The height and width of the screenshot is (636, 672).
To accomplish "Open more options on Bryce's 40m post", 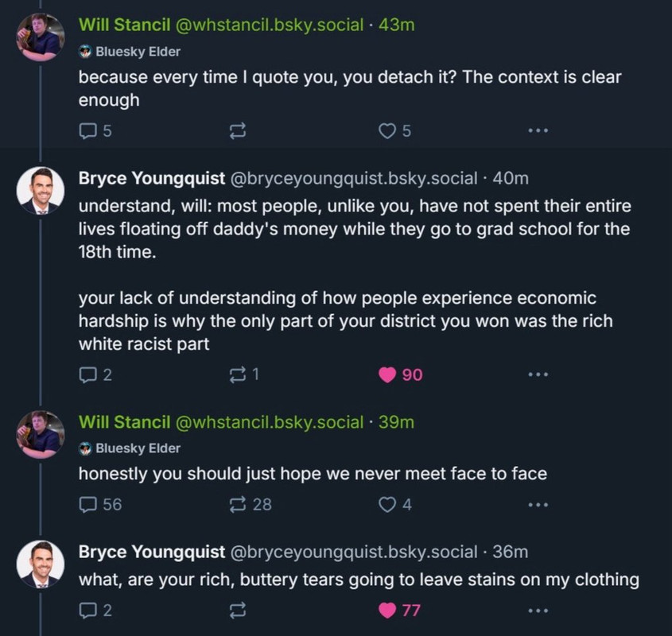I will (x=538, y=374).
